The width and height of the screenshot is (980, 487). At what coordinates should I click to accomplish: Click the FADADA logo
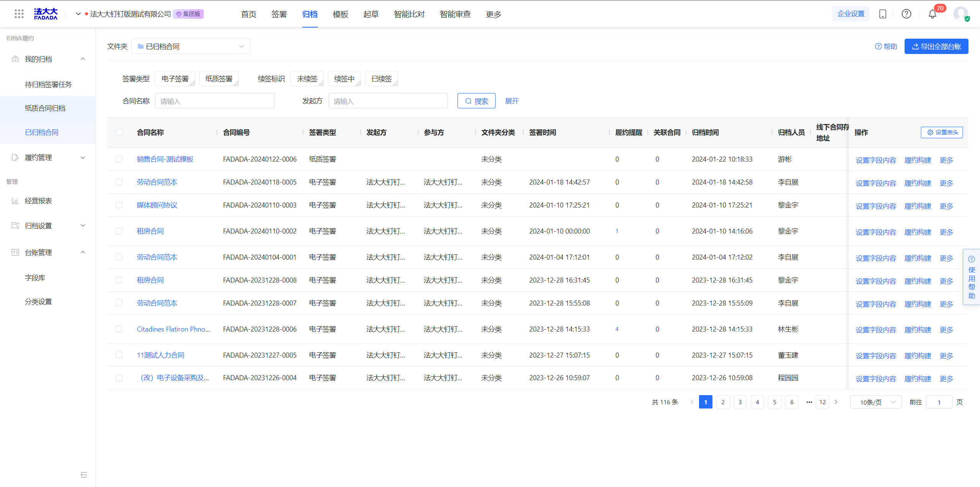(46, 14)
